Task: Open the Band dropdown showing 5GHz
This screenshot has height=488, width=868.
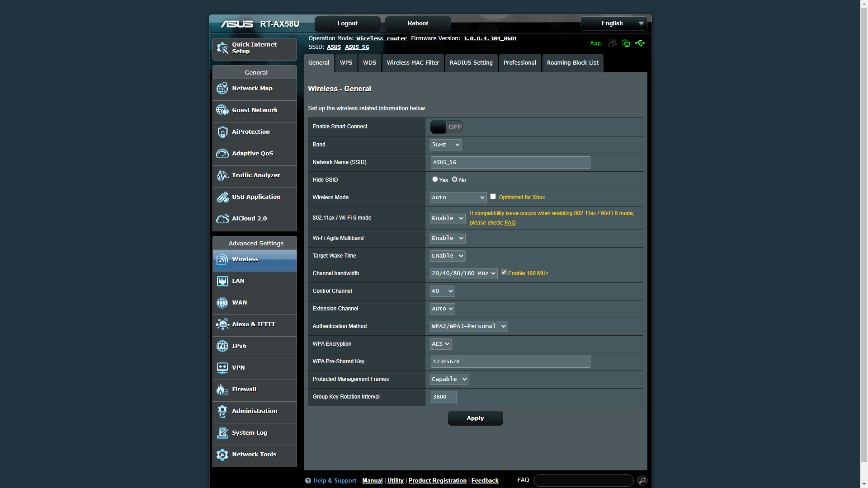Action: 445,145
